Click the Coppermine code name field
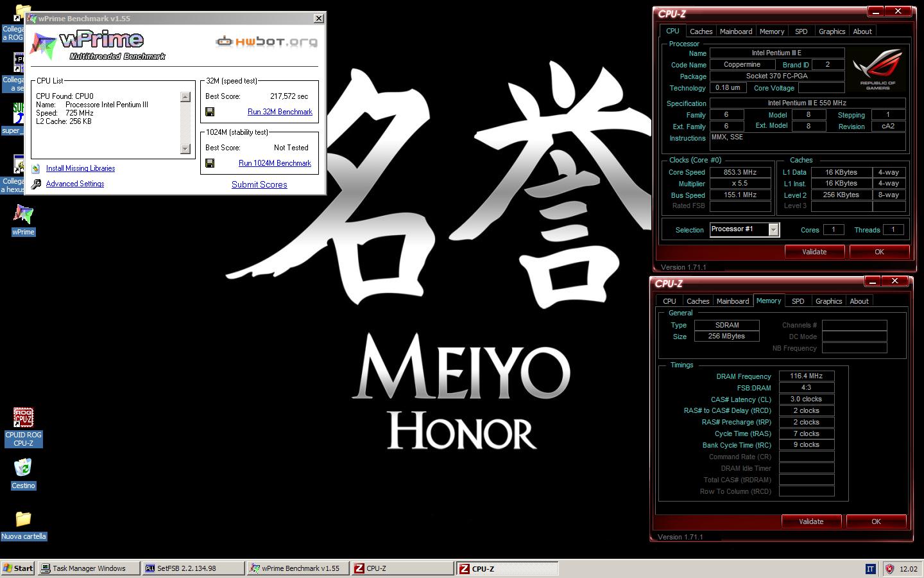The image size is (924, 578). click(742, 65)
